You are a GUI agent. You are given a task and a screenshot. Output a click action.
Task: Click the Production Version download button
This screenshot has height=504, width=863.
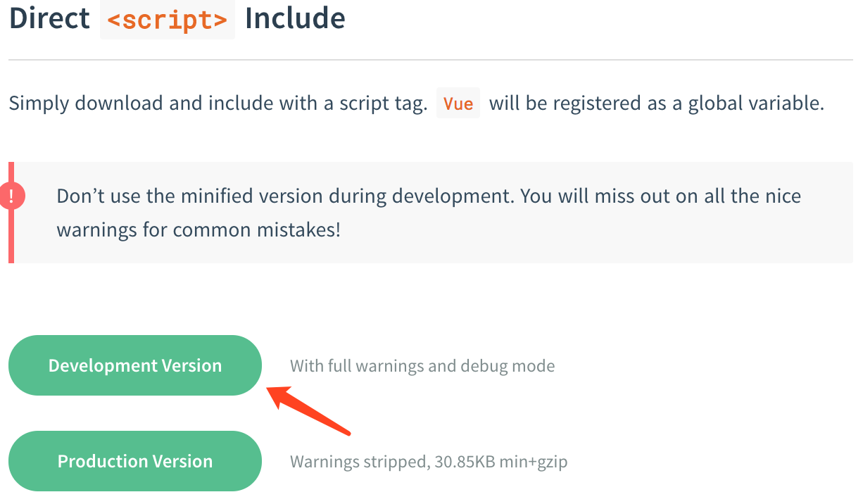134,461
